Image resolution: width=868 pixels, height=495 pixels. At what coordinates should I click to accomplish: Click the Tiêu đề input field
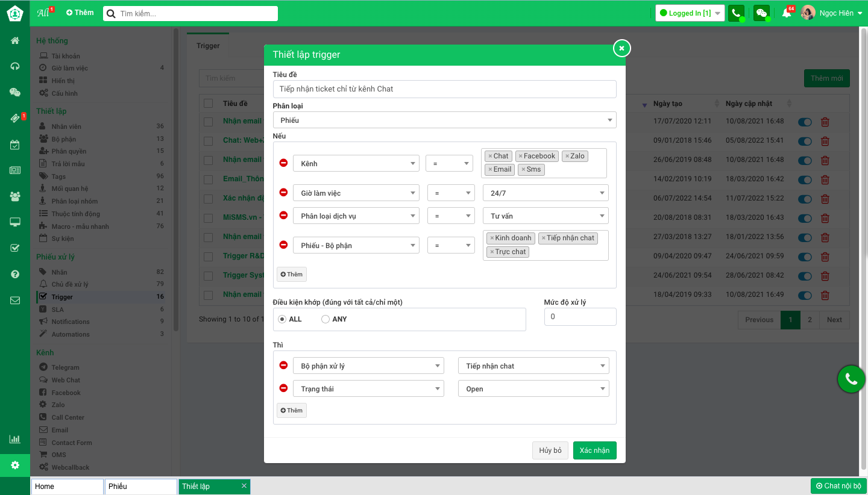444,89
